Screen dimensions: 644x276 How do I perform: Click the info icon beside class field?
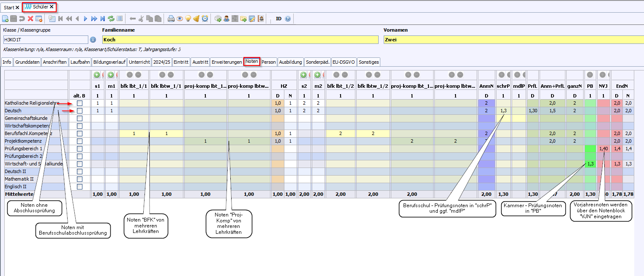(93, 40)
